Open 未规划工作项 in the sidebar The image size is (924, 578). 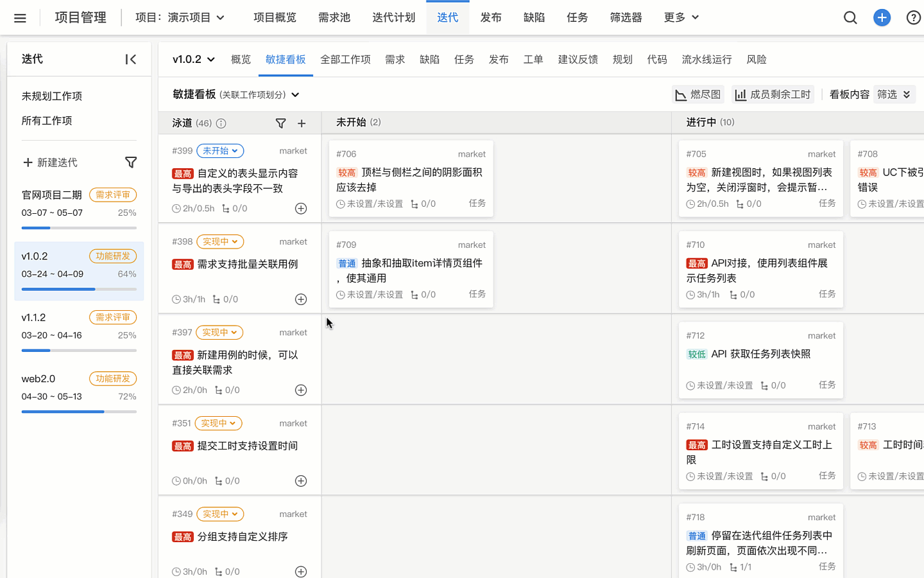[52, 96]
